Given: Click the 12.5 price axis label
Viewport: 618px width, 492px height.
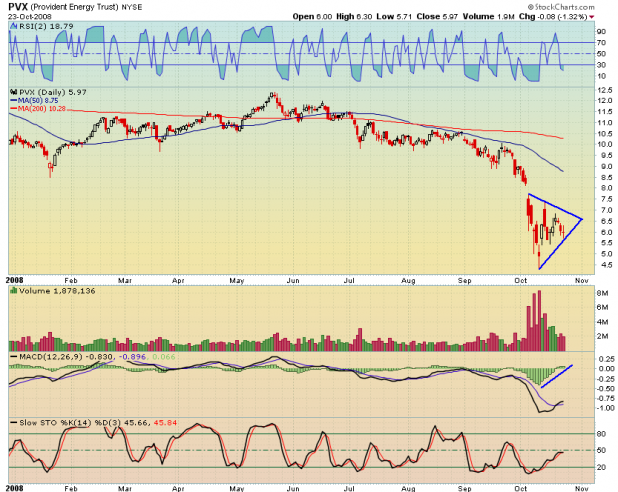Looking at the screenshot, I should 604,90.
